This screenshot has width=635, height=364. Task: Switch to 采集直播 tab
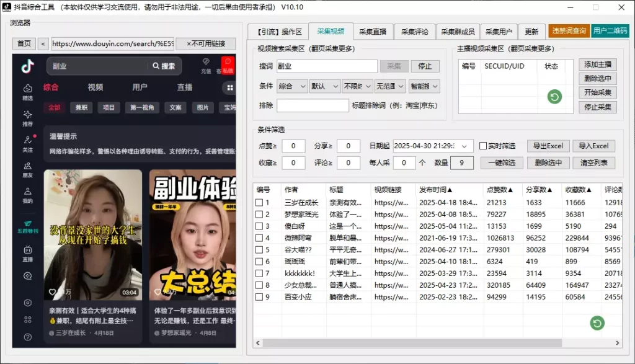click(373, 32)
